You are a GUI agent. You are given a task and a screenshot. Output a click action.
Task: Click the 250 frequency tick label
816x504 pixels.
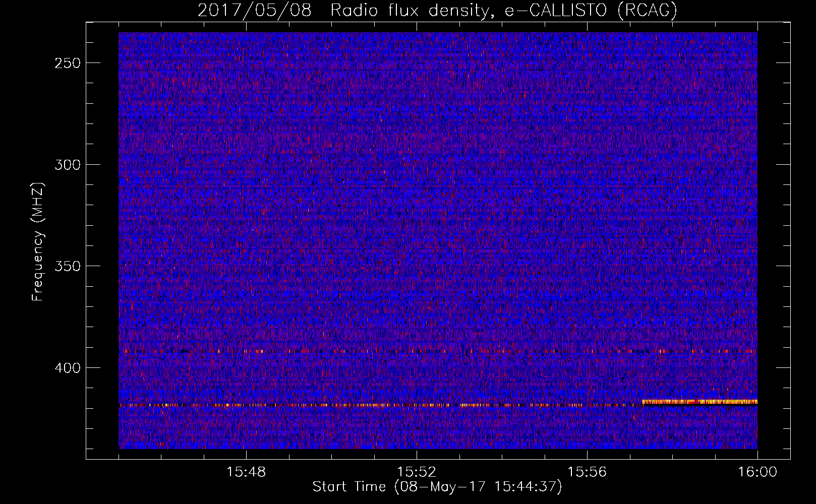point(68,63)
